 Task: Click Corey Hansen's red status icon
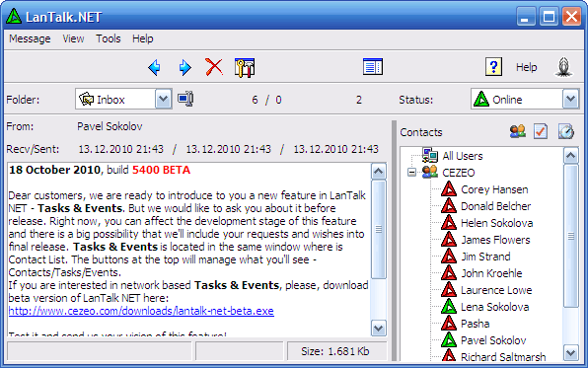(x=449, y=189)
